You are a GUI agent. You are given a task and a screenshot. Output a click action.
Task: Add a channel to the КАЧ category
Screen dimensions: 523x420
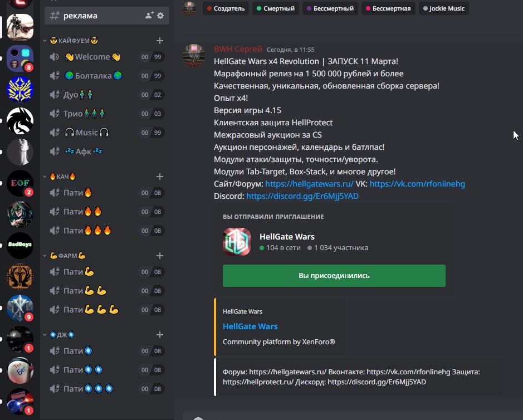160,177
